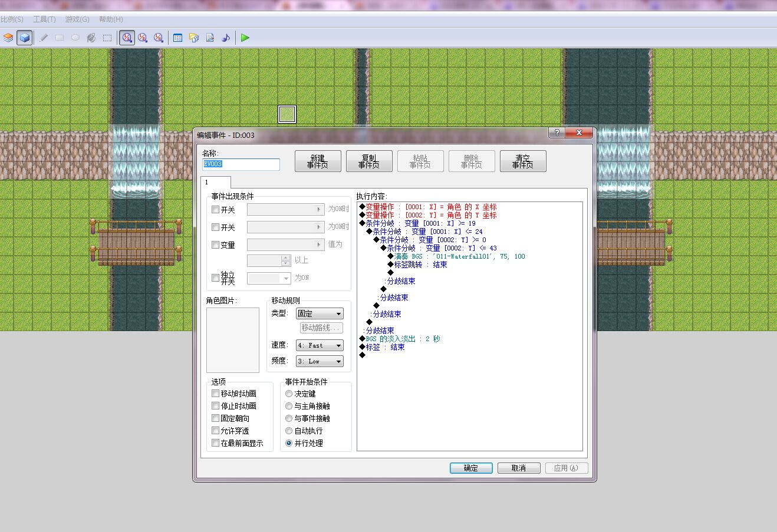Select the 决定键 start condition
This screenshot has width=777, height=532.
click(289, 394)
